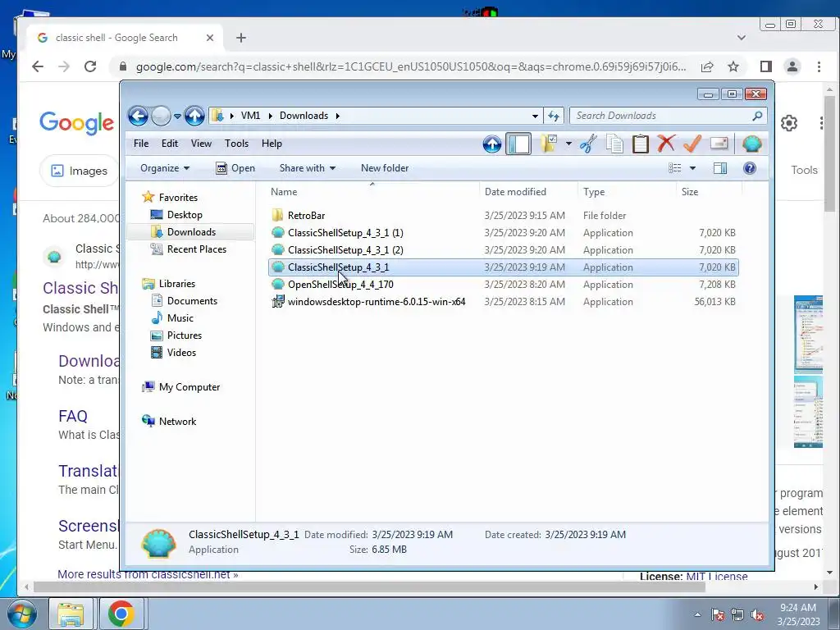Click the Cut scissors icon
Image resolution: width=840 pixels, height=630 pixels.
[588, 144]
